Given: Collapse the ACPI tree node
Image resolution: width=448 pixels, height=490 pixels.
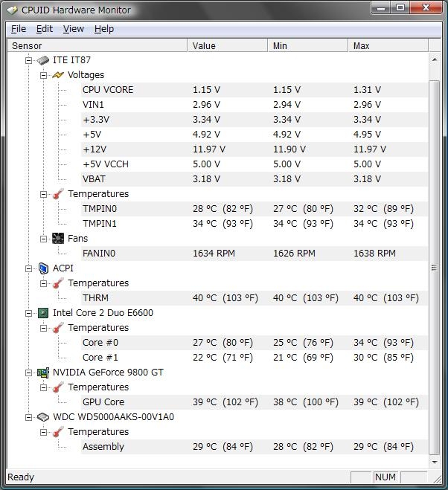Looking at the screenshot, I should pyautogui.click(x=28, y=268).
